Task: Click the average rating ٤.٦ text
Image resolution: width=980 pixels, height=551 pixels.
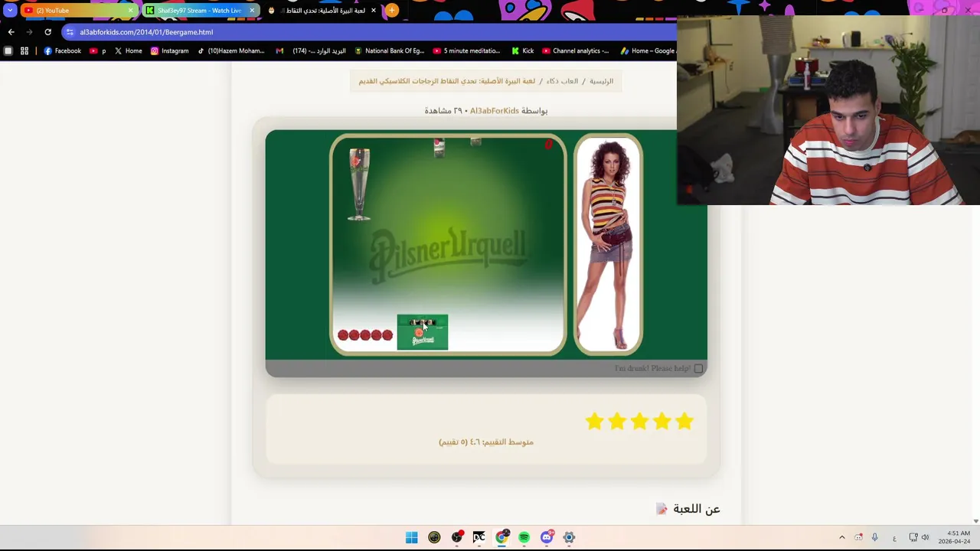Action: point(486,442)
